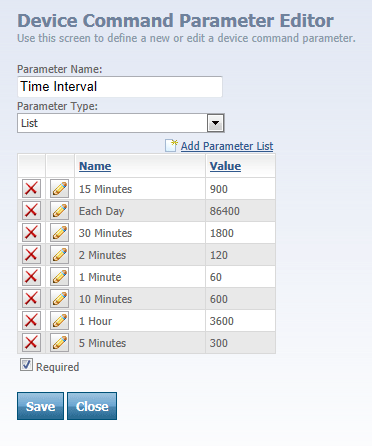This screenshot has height=446, width=372.
Task: Remove the 1 Minute row using red X
Action: pyautogui.click(x=31, y=277)
